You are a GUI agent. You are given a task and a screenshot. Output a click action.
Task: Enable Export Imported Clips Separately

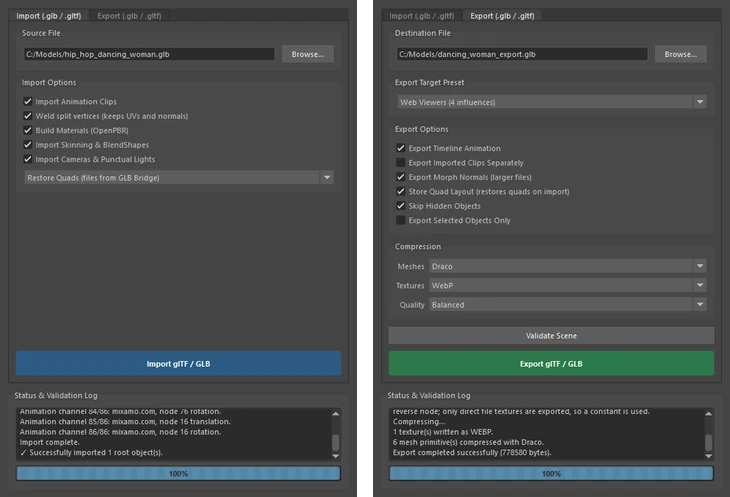pos(400,162)
